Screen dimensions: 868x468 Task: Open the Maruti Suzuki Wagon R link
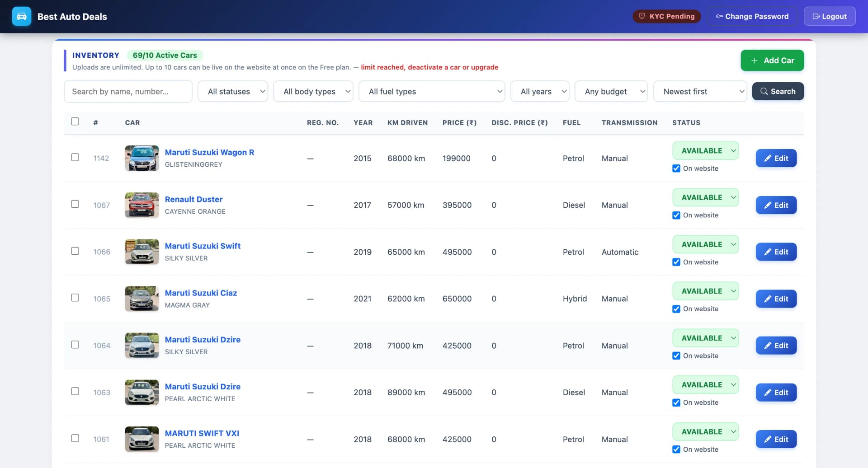pos(209,152)
